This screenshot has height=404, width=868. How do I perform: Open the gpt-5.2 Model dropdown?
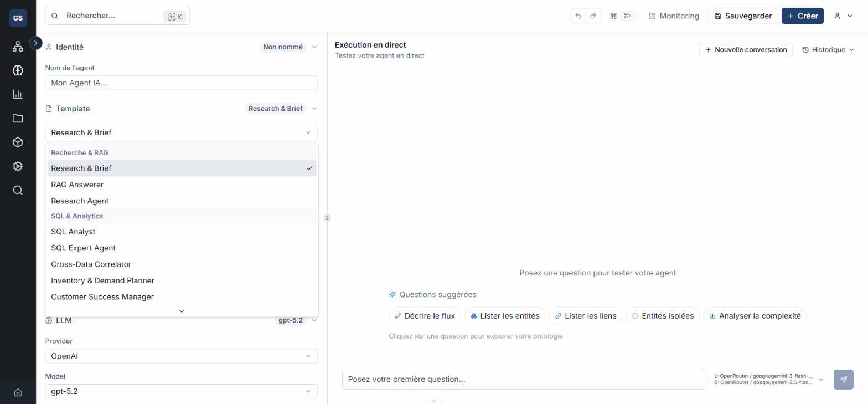(181, 391)
